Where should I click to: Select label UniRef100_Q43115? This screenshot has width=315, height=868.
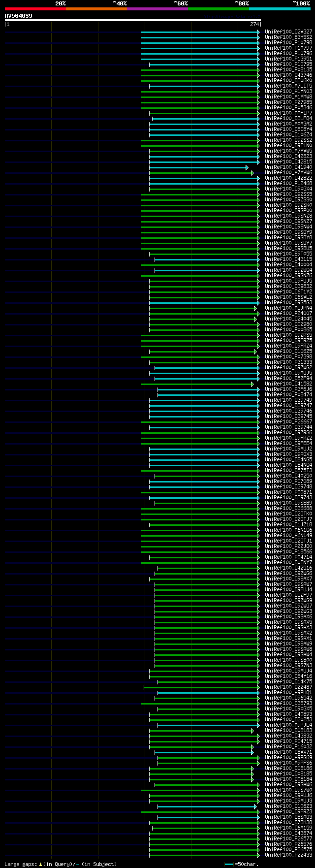[288, 259]
